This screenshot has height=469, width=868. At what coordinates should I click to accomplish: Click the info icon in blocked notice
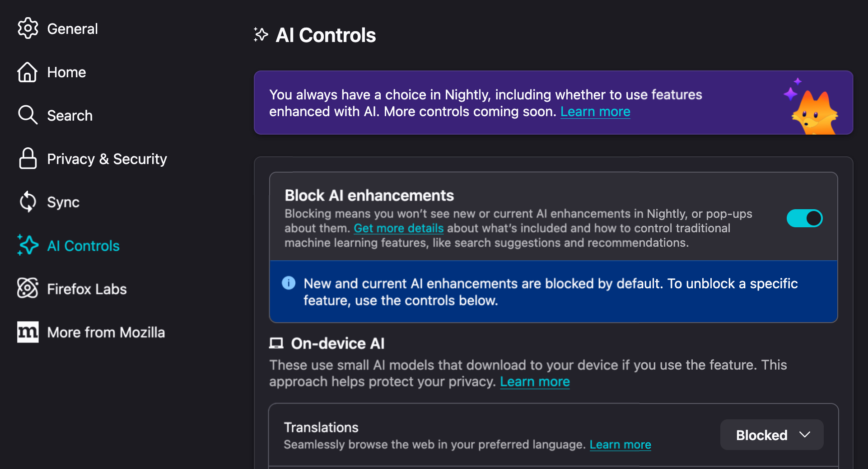[x=289, y=283]
